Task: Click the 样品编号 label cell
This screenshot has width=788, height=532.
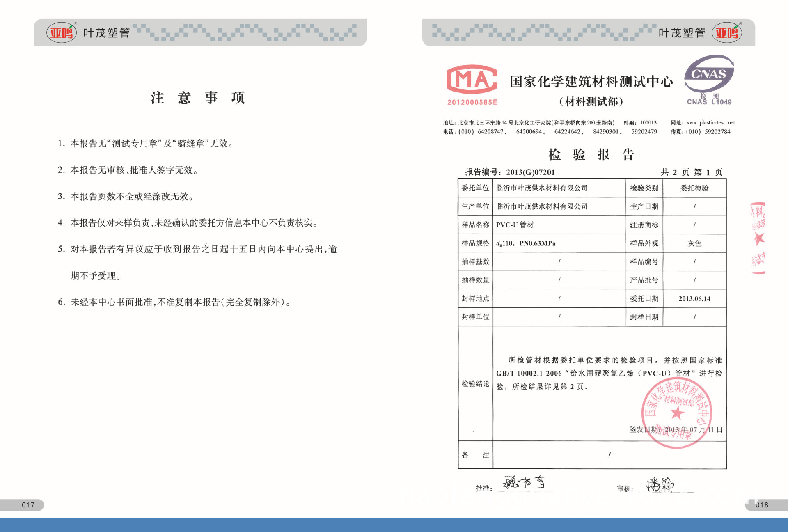Action: coord(644,262)
